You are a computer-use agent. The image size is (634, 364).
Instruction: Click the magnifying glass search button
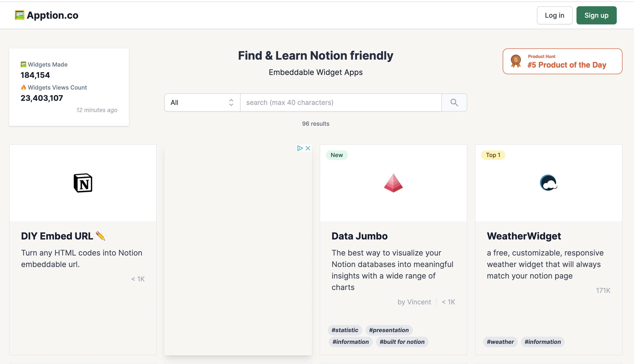[454, 102]
